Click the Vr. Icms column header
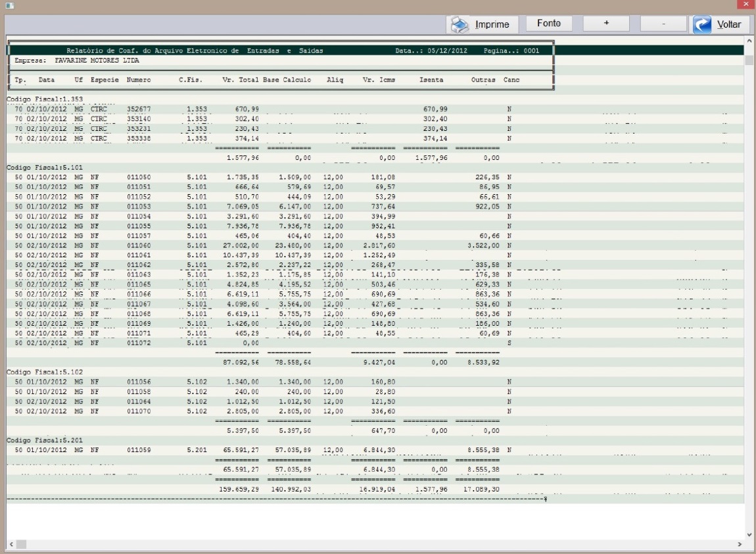 (379, 80)
